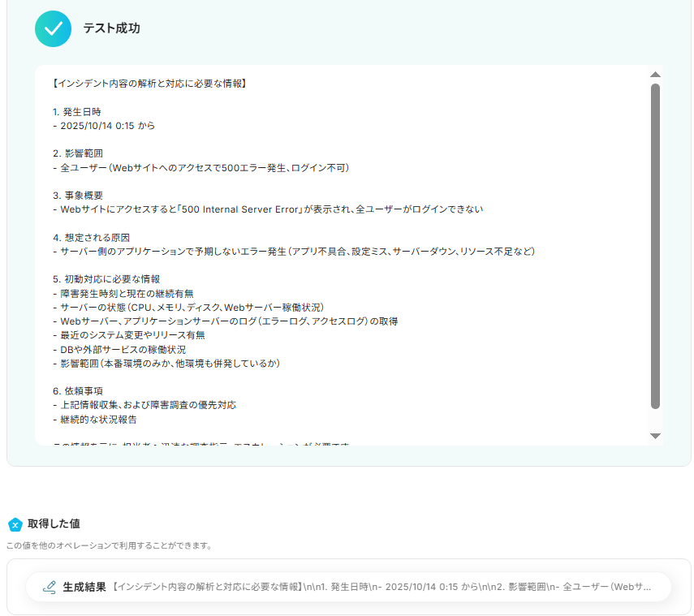Image resolution: width=694 pixels, height=616 pixels.
Task: Click the 2025/10/14 0:15 から date line
Action: click(x=104, y=126)
